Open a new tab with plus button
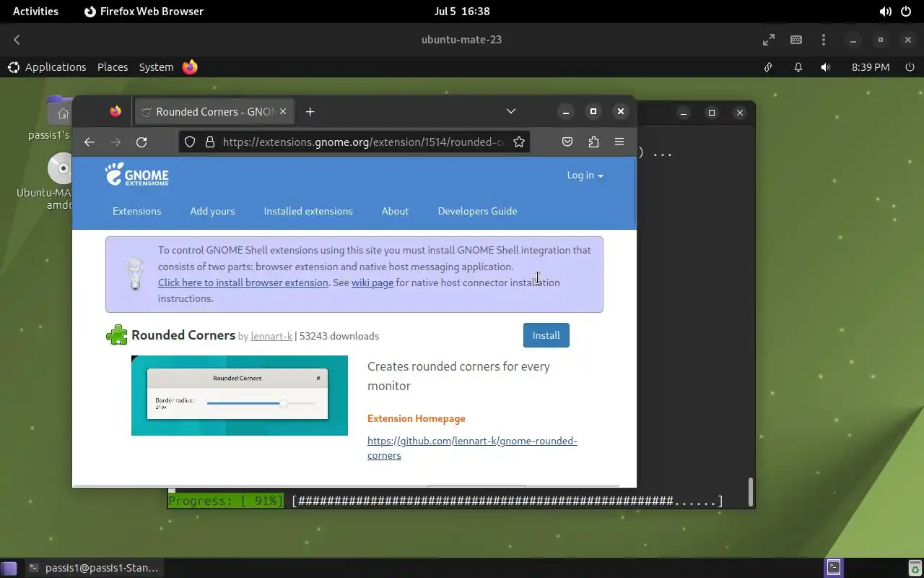Screen dimensions: 924x578 310,111
